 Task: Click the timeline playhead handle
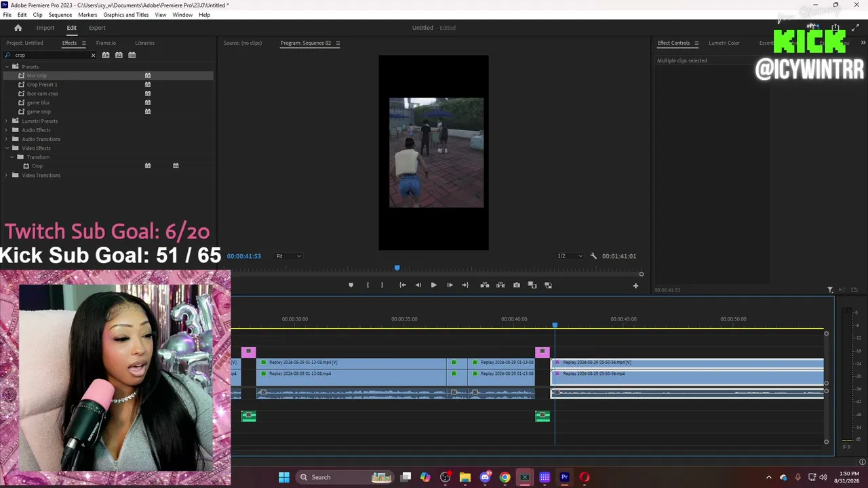[555, 325]
